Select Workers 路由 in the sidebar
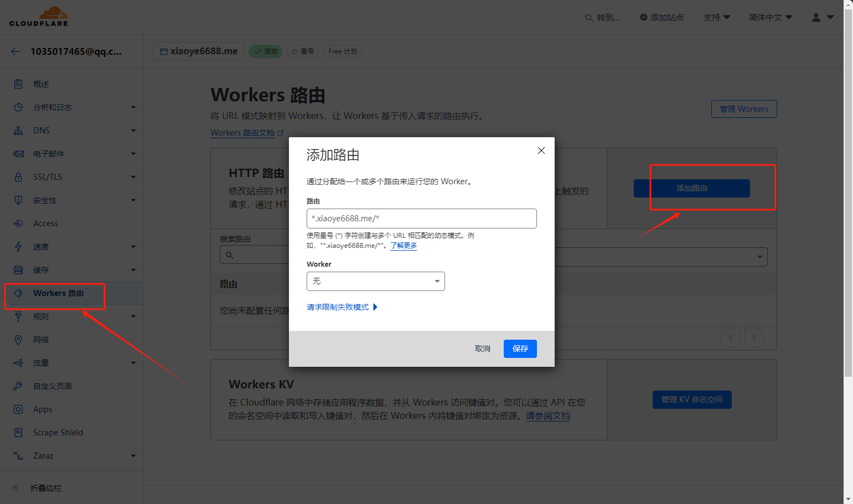This screenshot has width=853, height=504. [58, 293]
